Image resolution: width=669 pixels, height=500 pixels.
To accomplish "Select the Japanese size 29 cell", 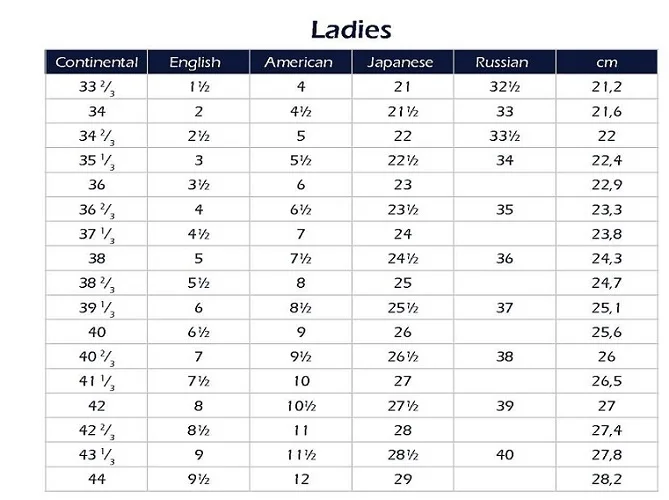I will click(x=402, y=479).
